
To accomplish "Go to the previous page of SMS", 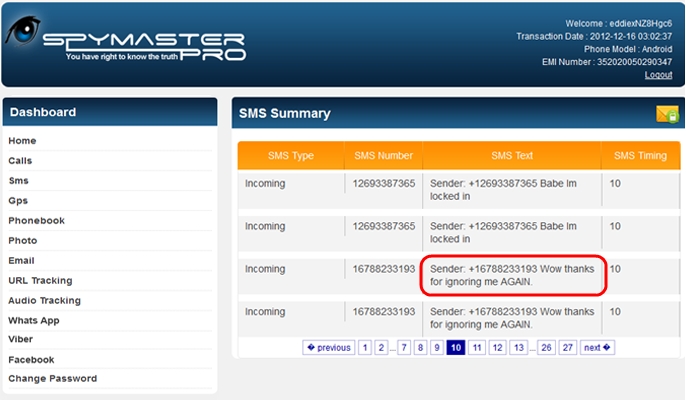I will [329, 348].
